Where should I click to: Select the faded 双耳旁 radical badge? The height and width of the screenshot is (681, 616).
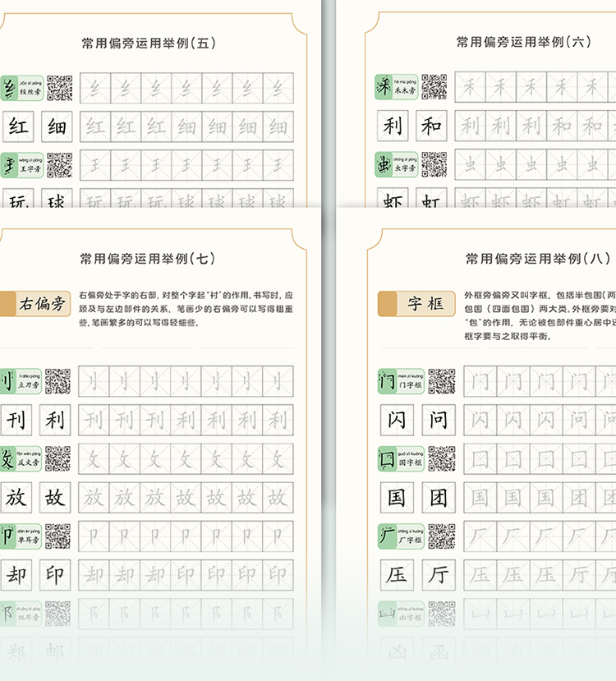[21, 614]
